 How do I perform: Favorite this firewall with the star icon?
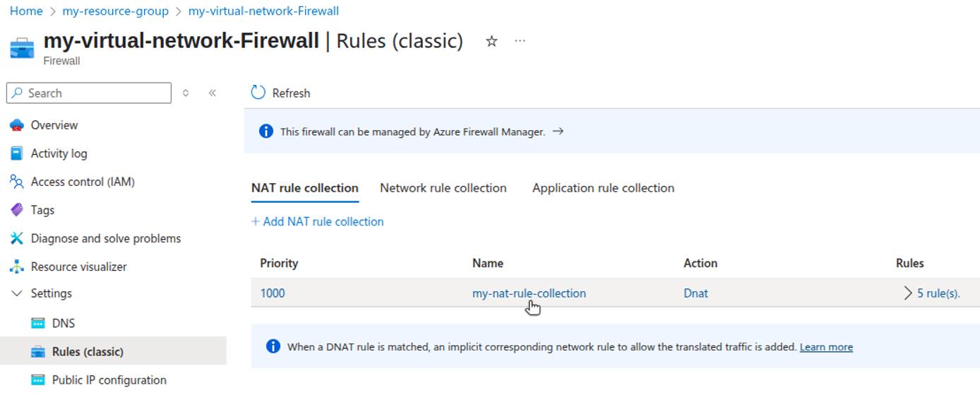[491, 41]
